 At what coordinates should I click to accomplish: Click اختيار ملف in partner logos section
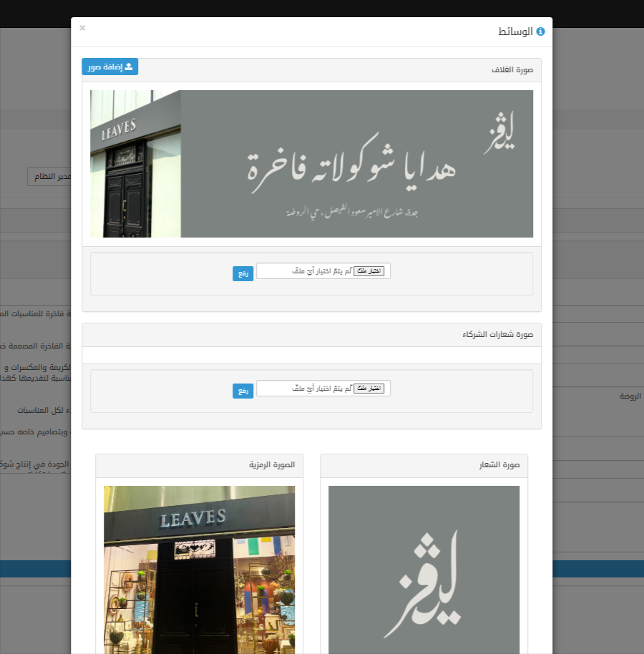click(x=369, y=389)
